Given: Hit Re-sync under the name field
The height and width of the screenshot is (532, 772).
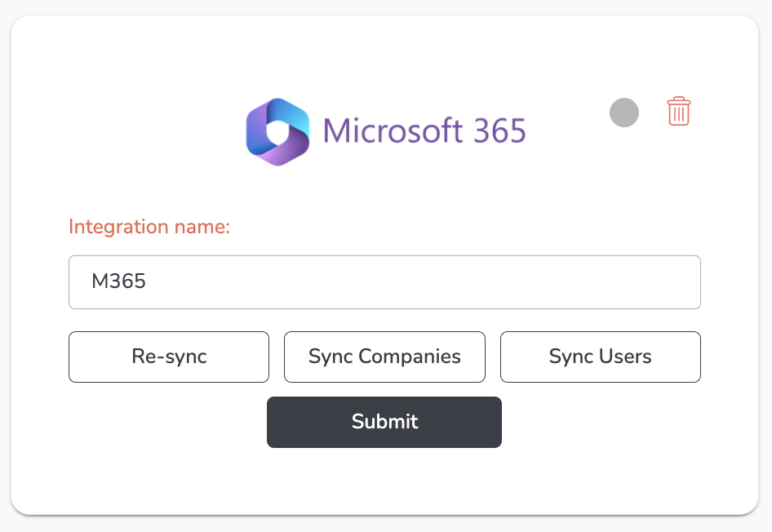Looking at the screenshot, I should (x=169, y=357).
